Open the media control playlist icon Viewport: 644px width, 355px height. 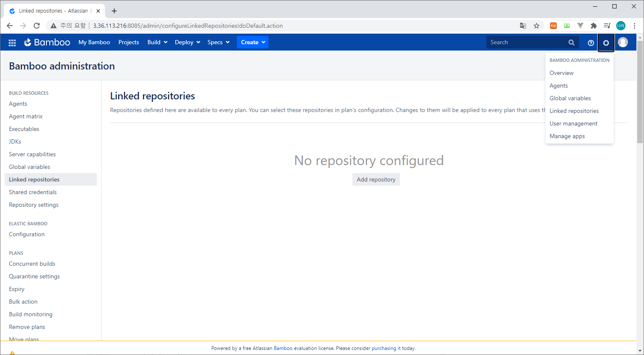tap(607, 26)
